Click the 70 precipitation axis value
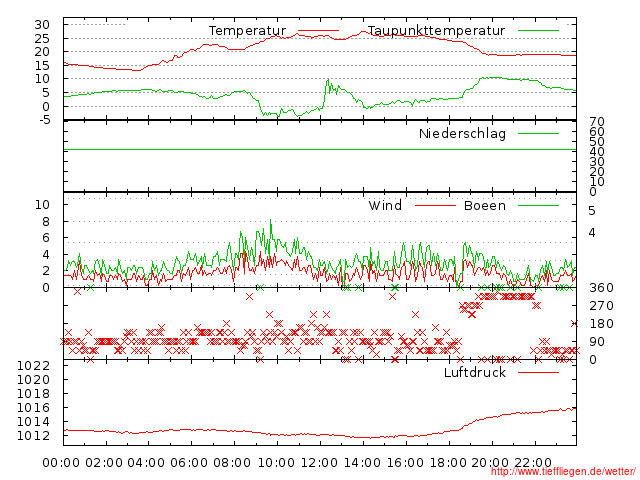The height and width of the screenshot is (480, 640). click(x=597, y=122)
